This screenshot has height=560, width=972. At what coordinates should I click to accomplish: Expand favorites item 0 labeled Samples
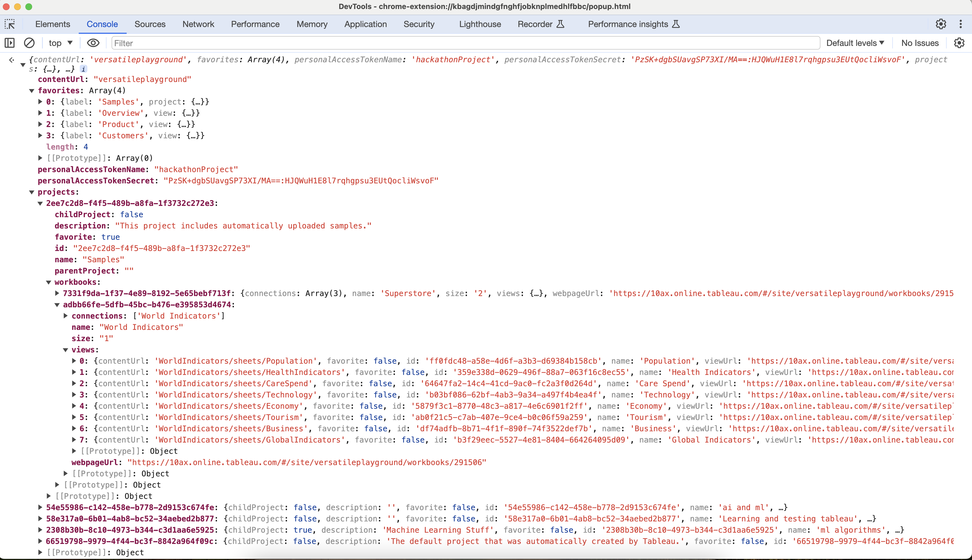(40, 102)
